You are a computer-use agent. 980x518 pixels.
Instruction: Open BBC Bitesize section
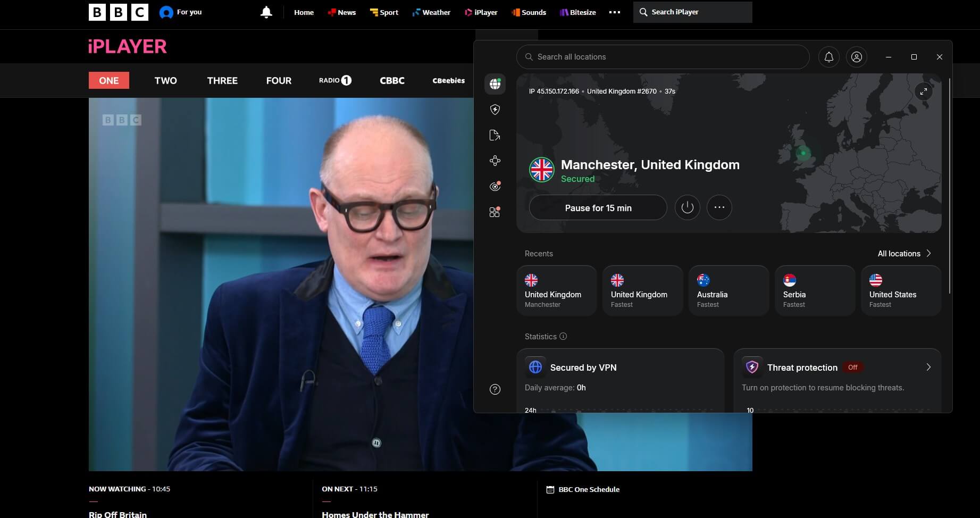pyautogui.click(x=578, y=12)
